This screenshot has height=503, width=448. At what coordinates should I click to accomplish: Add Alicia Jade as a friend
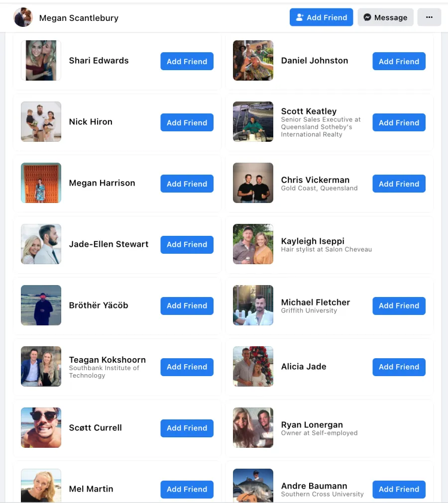click(399, 367)
